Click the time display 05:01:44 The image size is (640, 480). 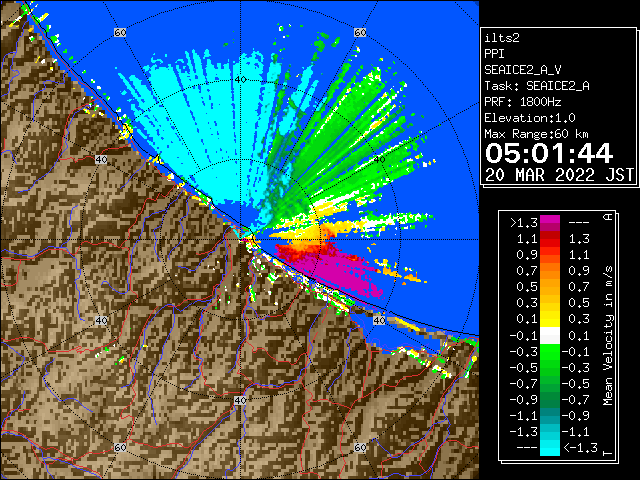coord(549,153)
